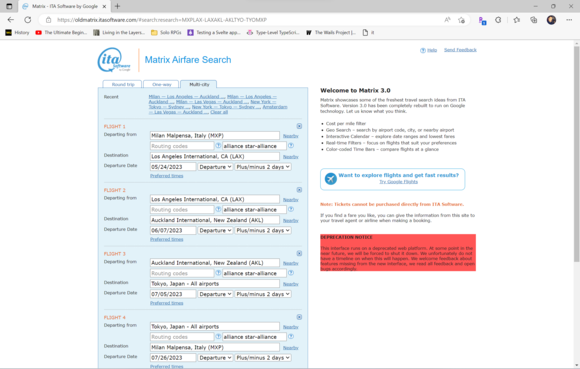This screenshot has height=369, width=580.
Task: Open Flight 1 Departure time type dropdown
Action: click(215, 167)
